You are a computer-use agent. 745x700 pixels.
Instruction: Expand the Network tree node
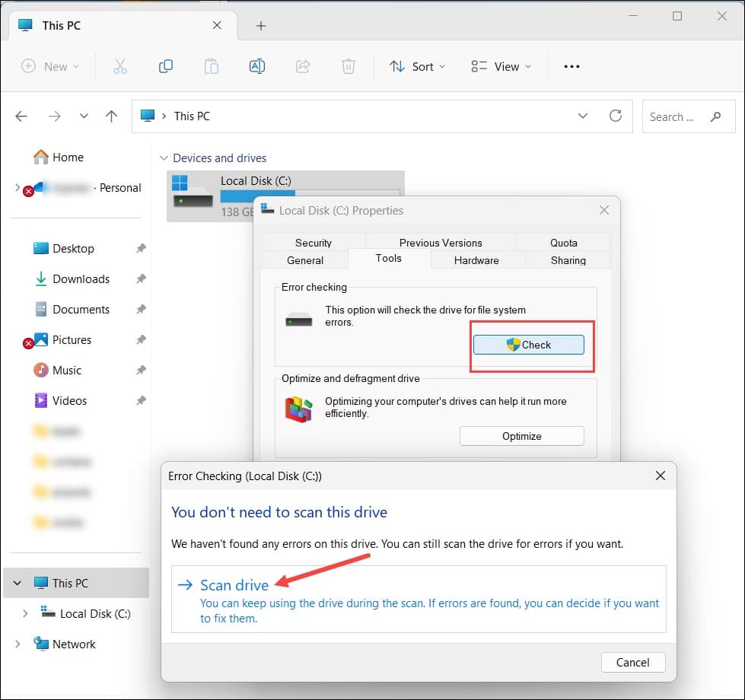18,644
